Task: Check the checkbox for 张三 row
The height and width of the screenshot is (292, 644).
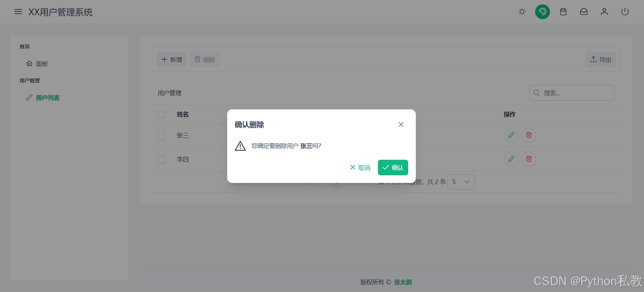Action: 162,136
